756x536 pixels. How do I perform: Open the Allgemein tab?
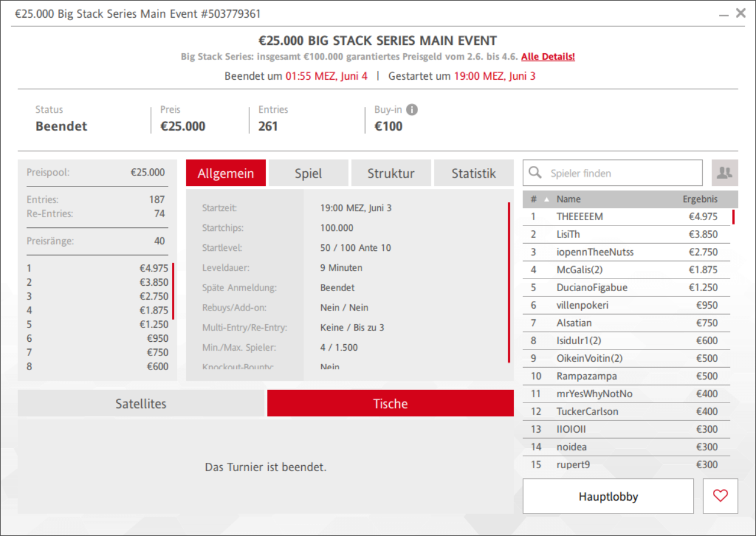226,173
